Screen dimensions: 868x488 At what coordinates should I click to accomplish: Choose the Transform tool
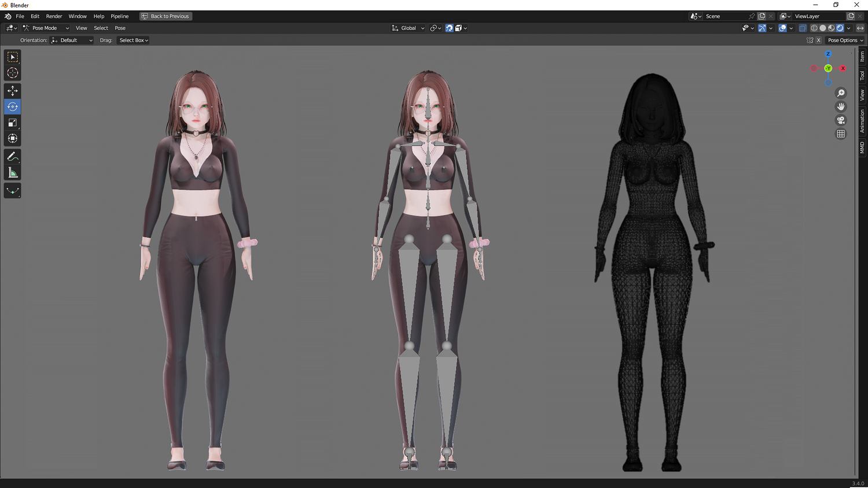pyautogui.click(x=12, y=138)
